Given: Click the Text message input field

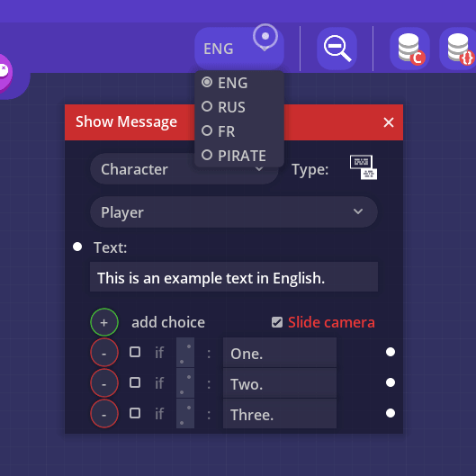Looking at the screenshot, I should click(234, 277).
